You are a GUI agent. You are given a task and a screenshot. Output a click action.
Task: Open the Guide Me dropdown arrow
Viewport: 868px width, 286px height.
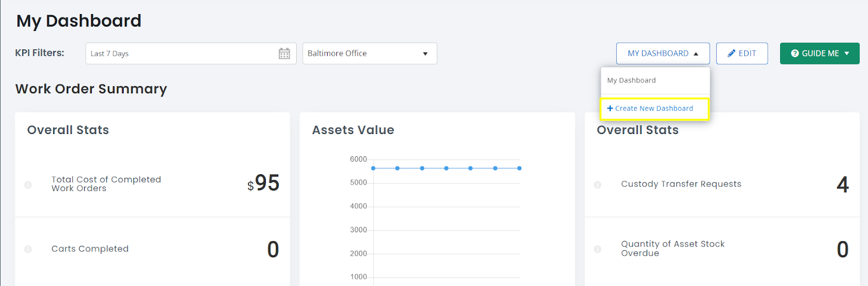pyautogui.click(x=847, y=53)
